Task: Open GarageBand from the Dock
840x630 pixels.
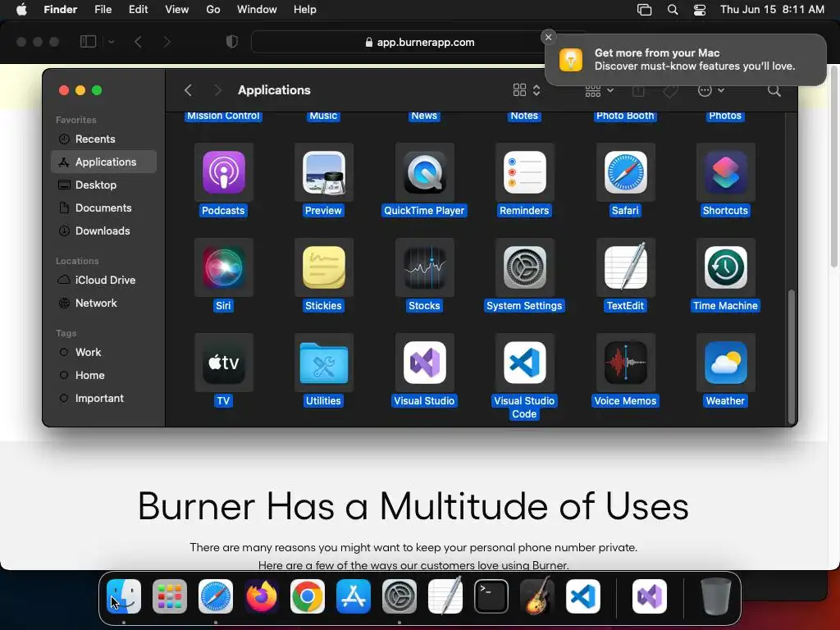Action: pyautogui.click(x=536, y=596)
